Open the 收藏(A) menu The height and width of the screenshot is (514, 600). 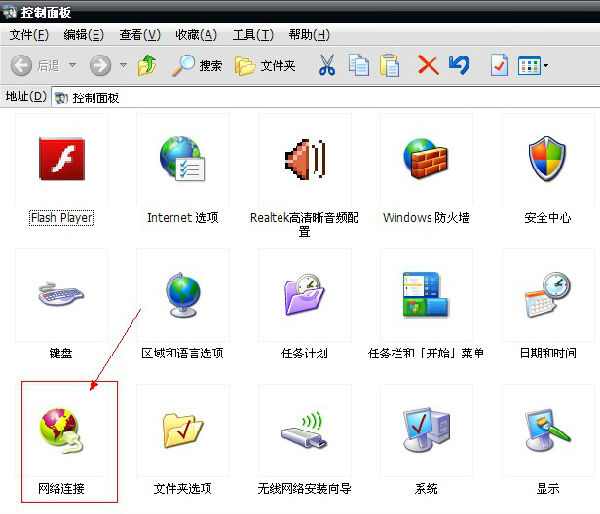pyautogui.click(x=196, y=35)
